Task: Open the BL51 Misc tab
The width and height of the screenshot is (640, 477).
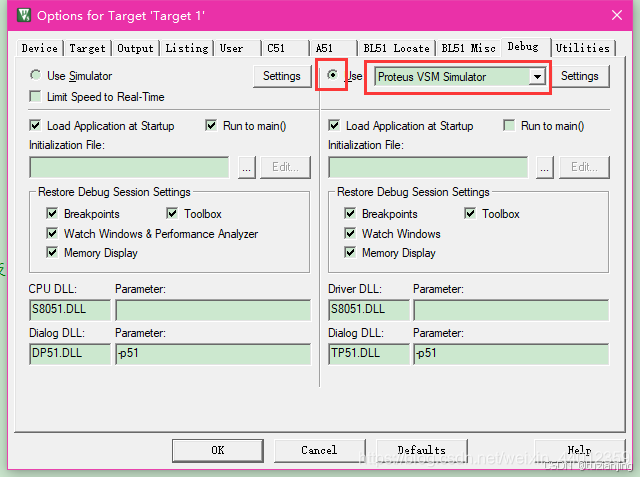Action: 468,48
